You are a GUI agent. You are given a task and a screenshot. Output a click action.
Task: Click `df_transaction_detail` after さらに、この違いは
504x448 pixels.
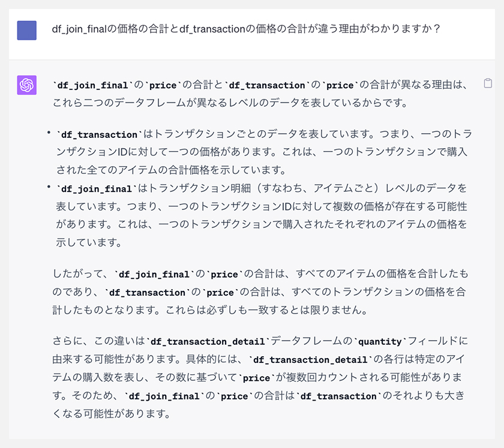(x=208, y=341)
